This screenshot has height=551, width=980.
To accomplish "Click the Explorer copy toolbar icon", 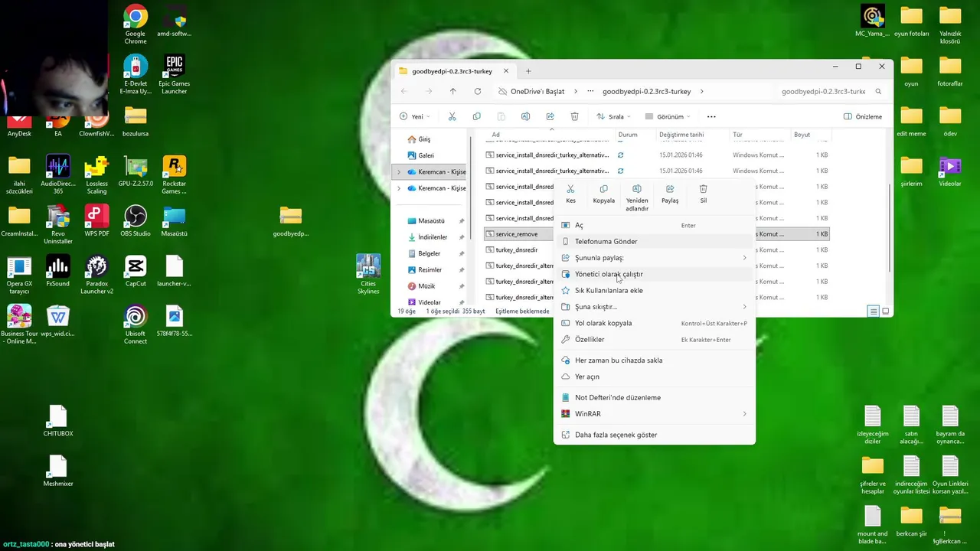I will point(476,116).
